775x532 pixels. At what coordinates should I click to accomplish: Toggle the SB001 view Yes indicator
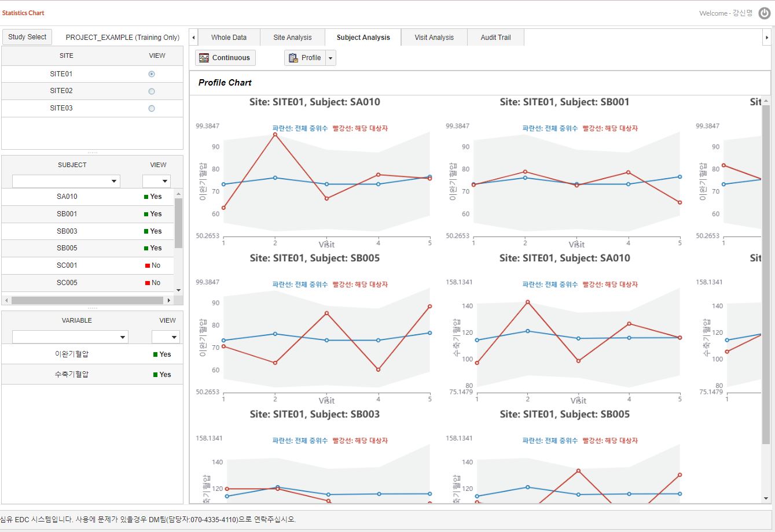[x=153, y=214]
